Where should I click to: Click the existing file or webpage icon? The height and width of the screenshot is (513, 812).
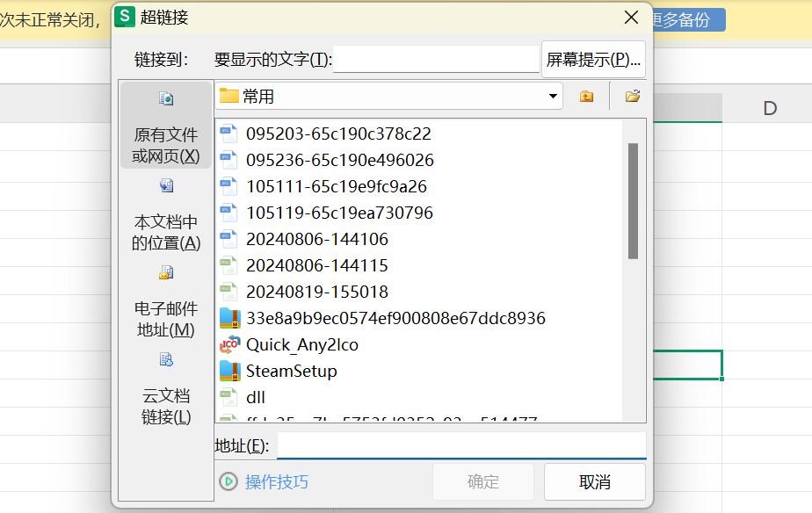point(166,98)
